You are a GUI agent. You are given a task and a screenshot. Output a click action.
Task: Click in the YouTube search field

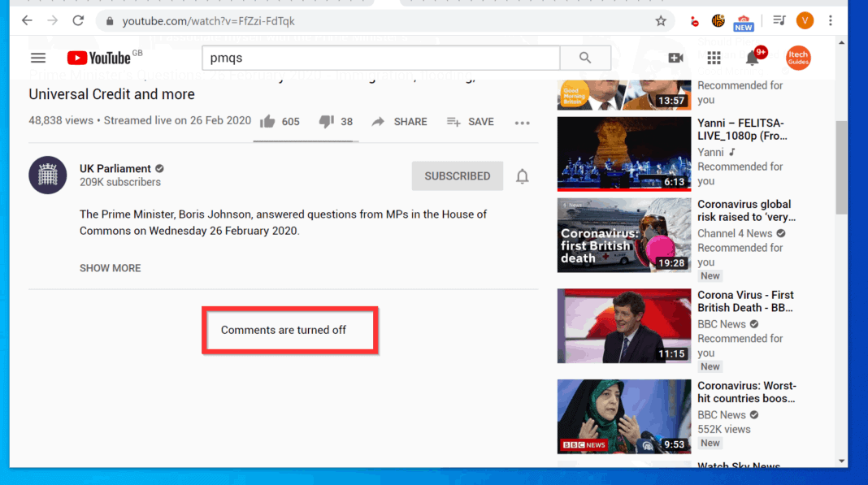click(381, 58)
